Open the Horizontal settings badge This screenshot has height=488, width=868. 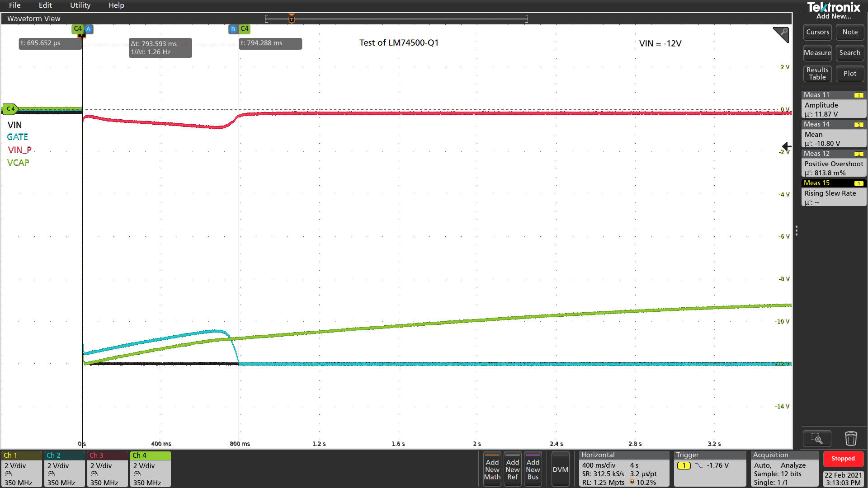point(623,469)
